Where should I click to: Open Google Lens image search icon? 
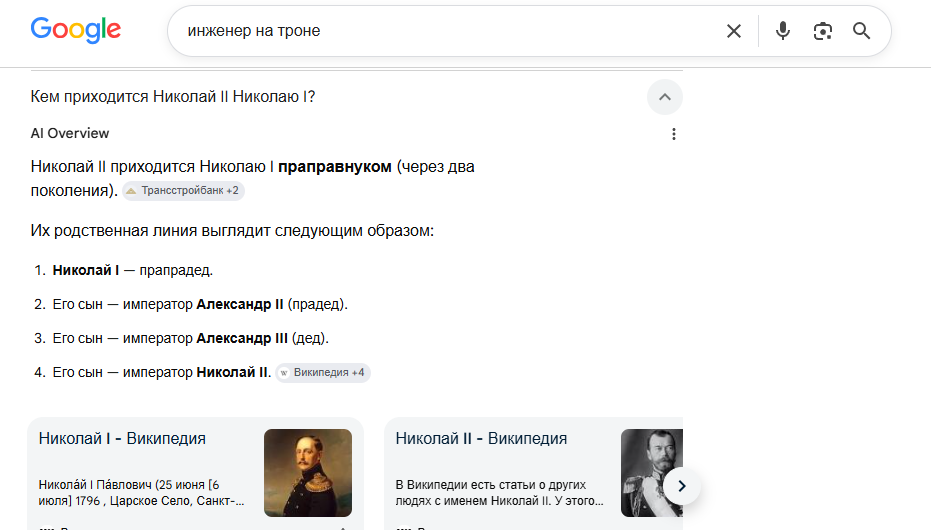click(822, 31)
